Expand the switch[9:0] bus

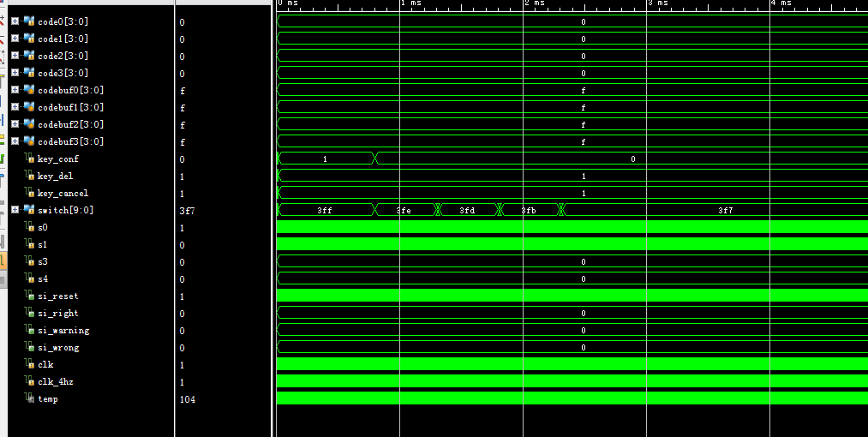pyautogui.click(x=15, y=210)
